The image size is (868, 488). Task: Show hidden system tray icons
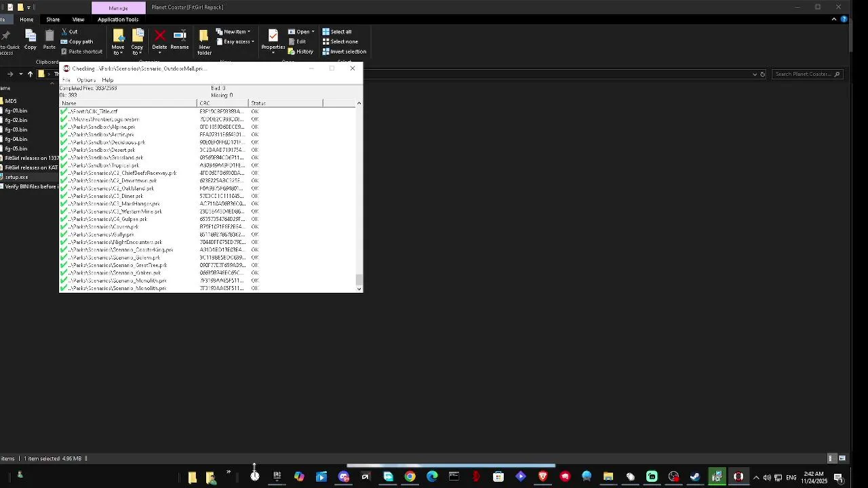(x=756, y=477)
